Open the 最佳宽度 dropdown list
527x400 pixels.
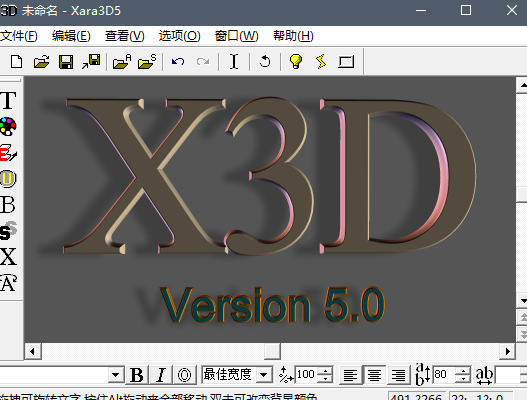[264, 374]
